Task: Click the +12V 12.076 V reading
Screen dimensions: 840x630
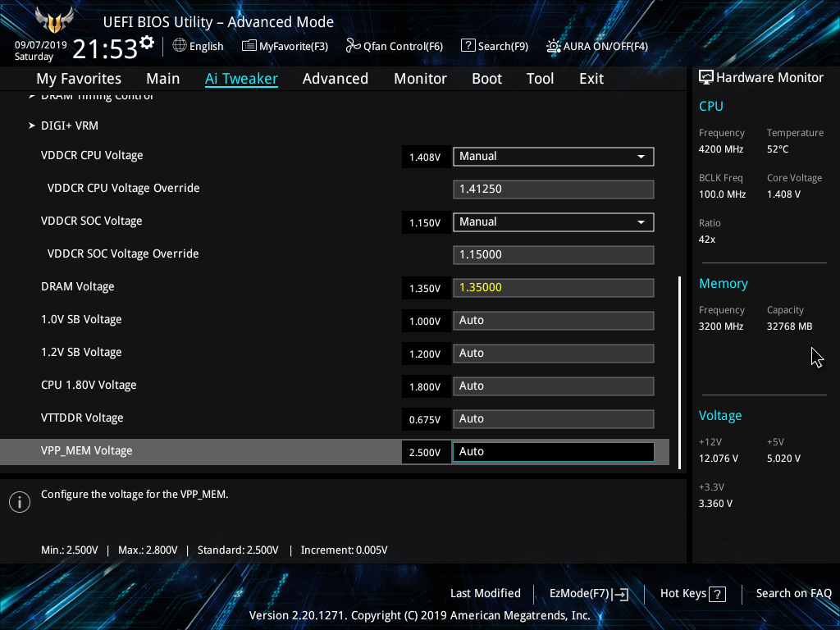Action: (719, 459)
